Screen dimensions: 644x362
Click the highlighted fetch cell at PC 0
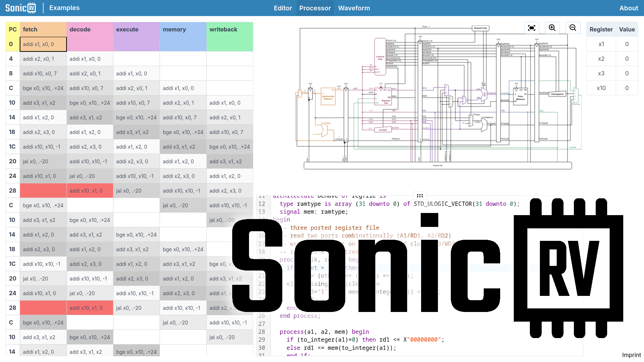[43, 44]
